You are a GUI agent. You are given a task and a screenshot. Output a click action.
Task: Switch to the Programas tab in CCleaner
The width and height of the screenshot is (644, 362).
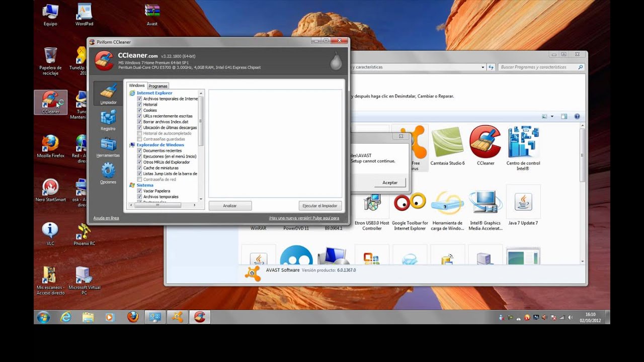click(x=158, y=86)
